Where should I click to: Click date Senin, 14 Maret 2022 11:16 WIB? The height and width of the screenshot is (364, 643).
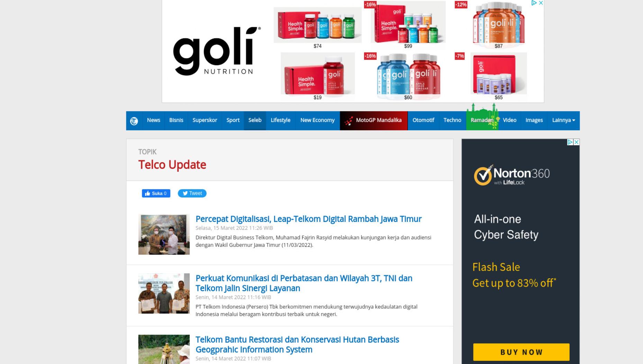click(x=233, y=297)
